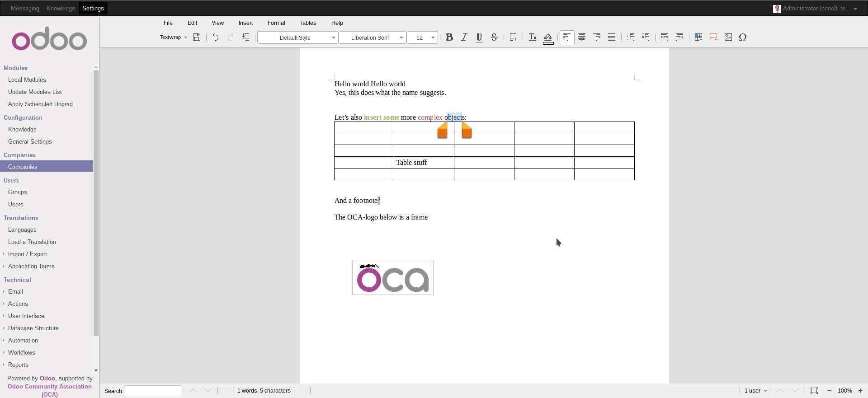The width and height of the screenshot is (868, 398).
Task: Click the Odoo Community Association link
Action: 50,387
